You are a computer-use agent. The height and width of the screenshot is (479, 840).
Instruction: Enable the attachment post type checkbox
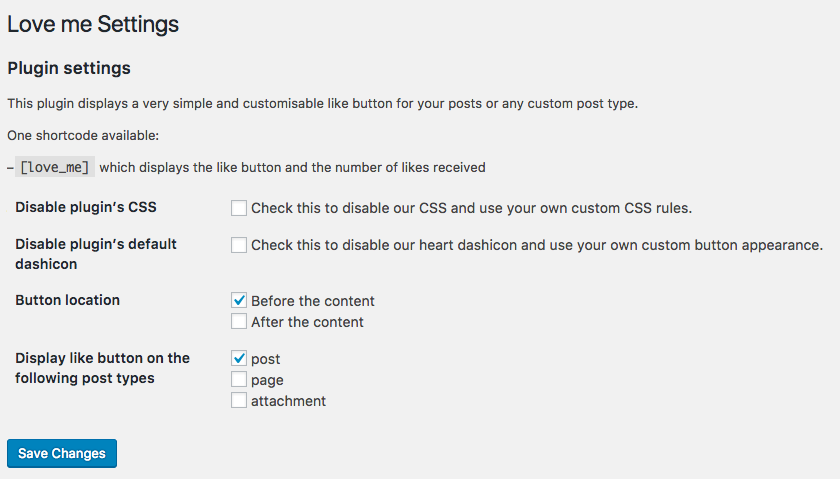click(x=239, y=401)
